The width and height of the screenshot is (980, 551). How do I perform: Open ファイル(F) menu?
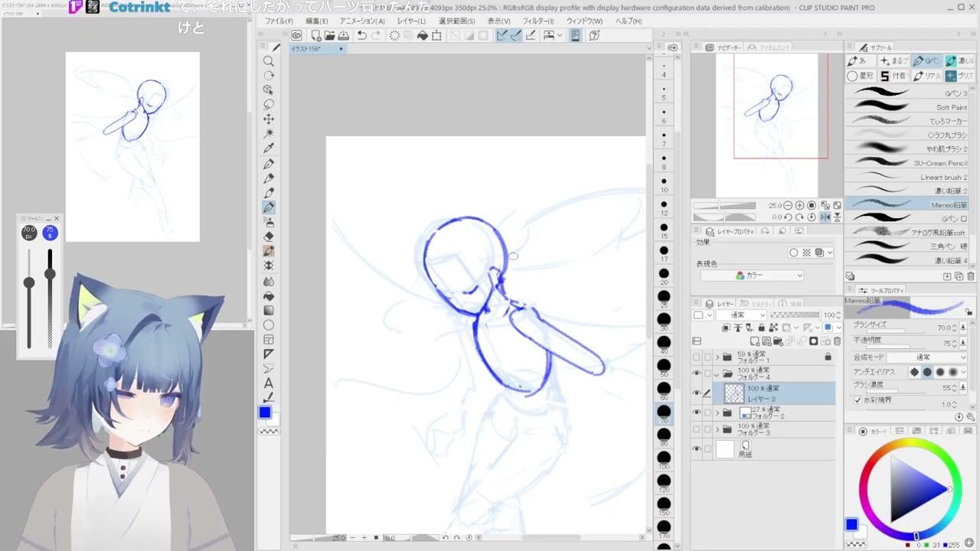[279, 21]
